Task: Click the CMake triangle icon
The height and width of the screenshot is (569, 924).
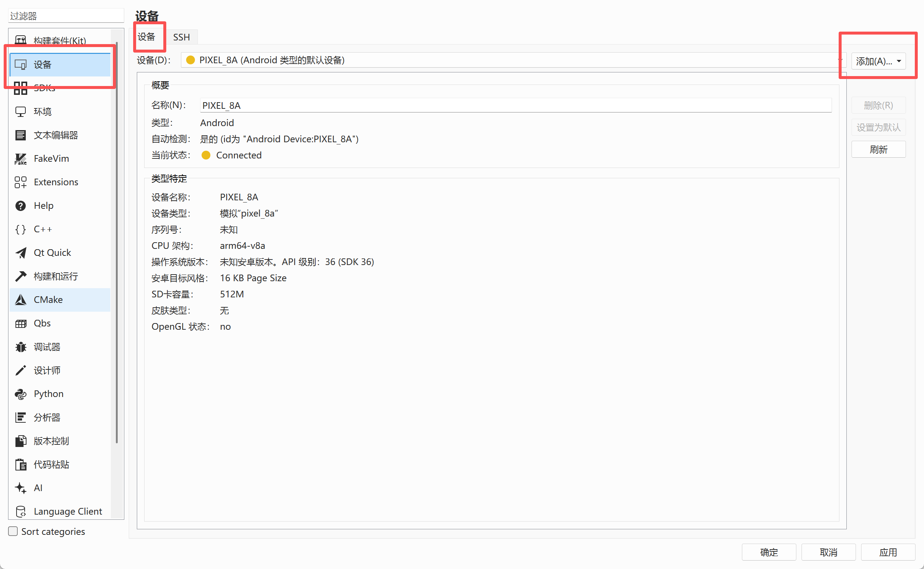Action: tap(20, 300)
